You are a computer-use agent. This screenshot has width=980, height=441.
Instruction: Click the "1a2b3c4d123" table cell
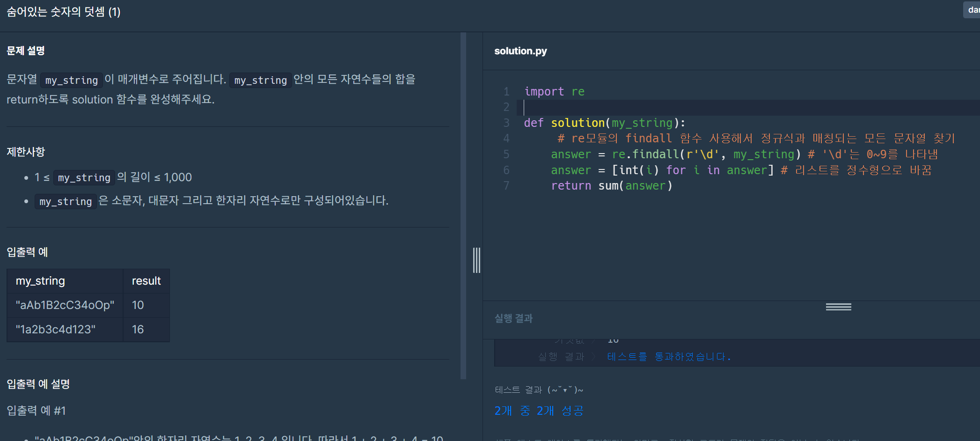click(65, 330)
